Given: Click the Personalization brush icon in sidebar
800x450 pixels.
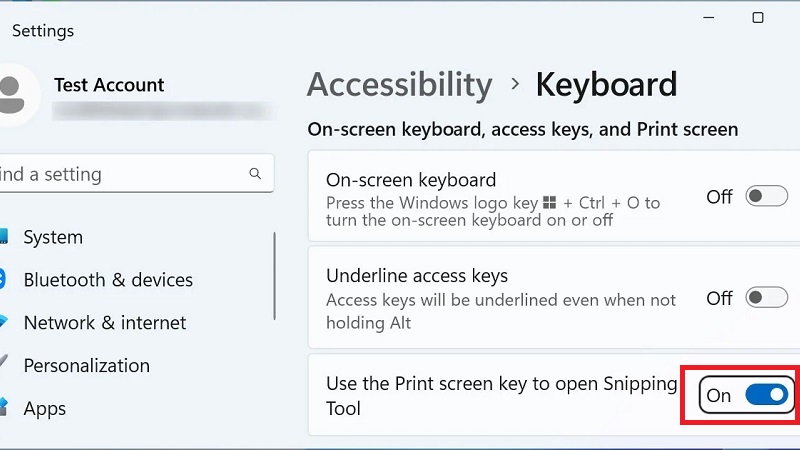Looking at the screenshot, I should click(x=4, y=365).
